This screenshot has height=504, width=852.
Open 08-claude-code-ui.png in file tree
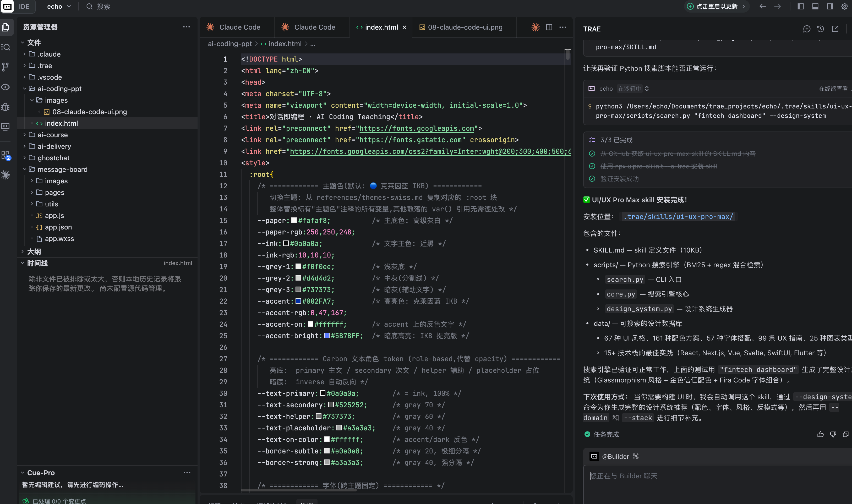coord(89,112)
